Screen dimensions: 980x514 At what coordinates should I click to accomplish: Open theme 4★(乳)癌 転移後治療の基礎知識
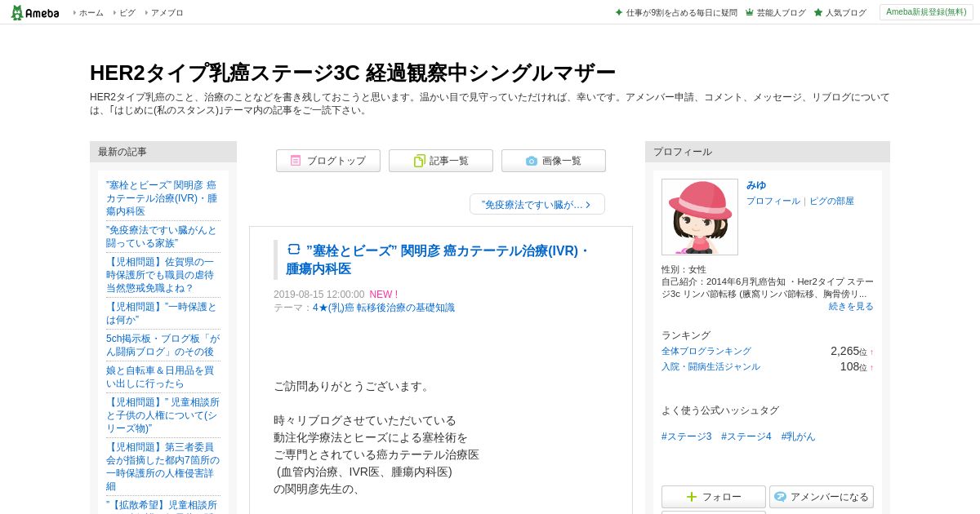(384, 308)
